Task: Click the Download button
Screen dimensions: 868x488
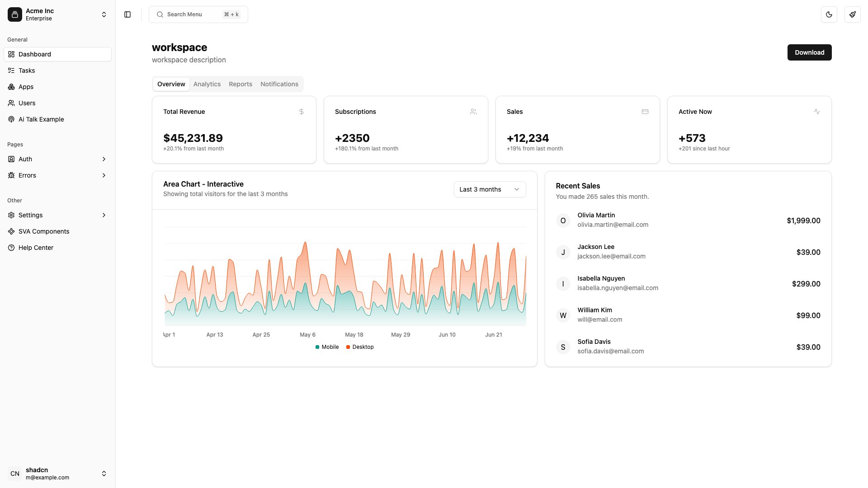Action: (x=809, y=52)
